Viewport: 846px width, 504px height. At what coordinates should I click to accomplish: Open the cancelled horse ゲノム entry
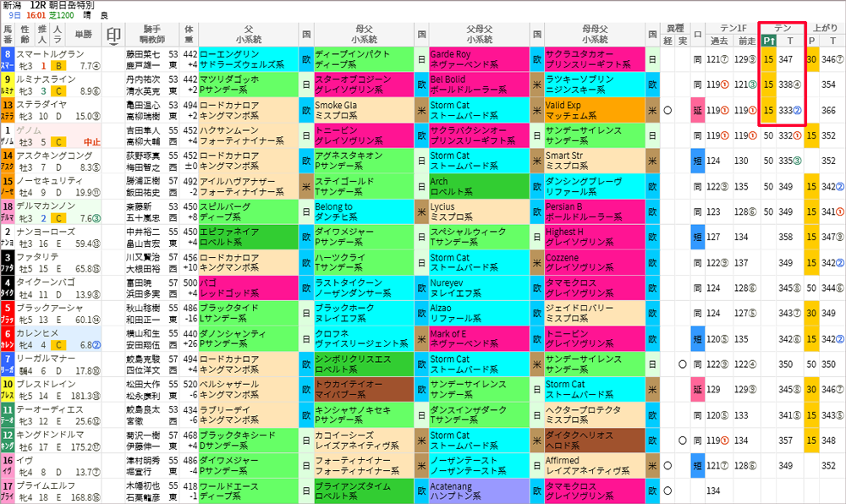[28, 130]
